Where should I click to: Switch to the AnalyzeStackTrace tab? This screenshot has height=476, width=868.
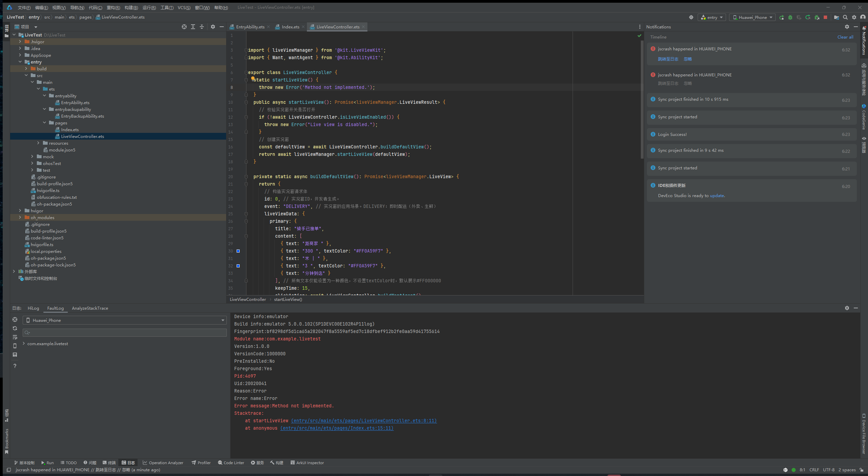pos(90,308)
